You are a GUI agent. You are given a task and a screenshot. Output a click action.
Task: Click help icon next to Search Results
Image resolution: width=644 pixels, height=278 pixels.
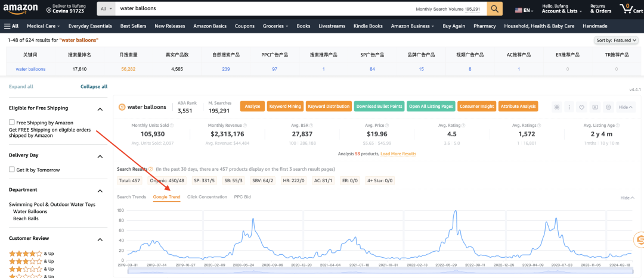pos(151,169)
